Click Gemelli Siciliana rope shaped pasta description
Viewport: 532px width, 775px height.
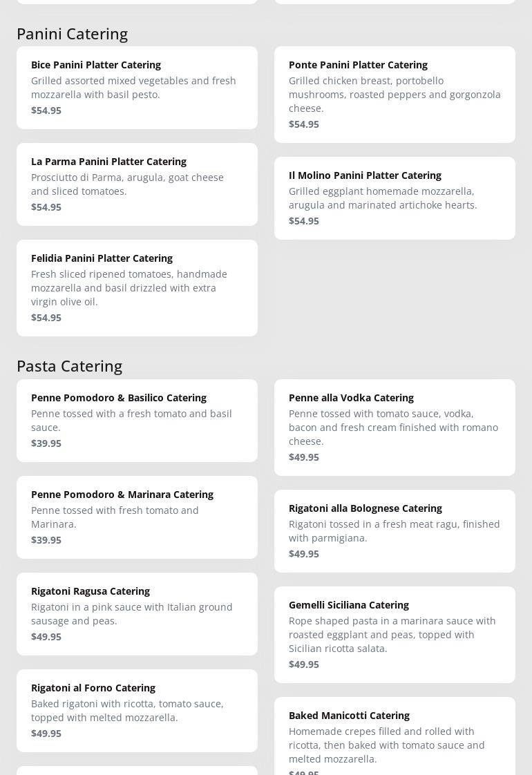point(392,635)
